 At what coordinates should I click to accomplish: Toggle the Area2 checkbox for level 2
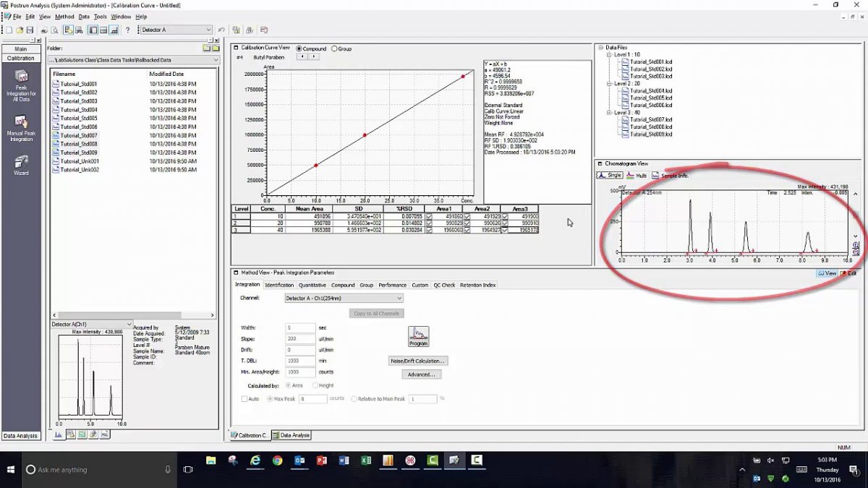[x=467, y=223]
